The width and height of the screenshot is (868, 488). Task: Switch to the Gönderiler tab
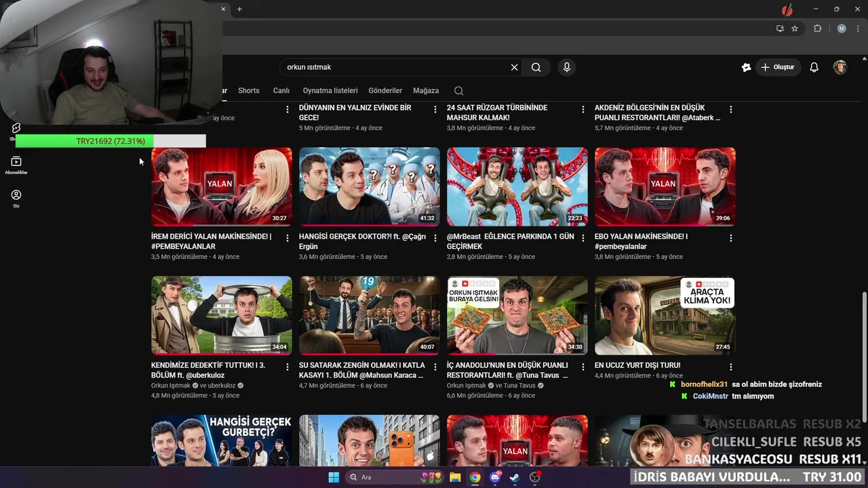pyautogui.click(x=385, y=91)
